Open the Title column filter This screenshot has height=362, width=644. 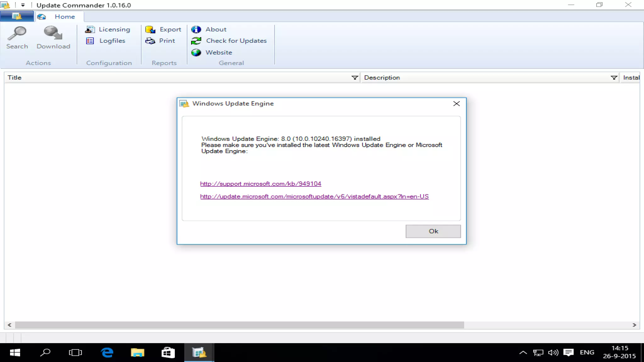click(355, 78)
